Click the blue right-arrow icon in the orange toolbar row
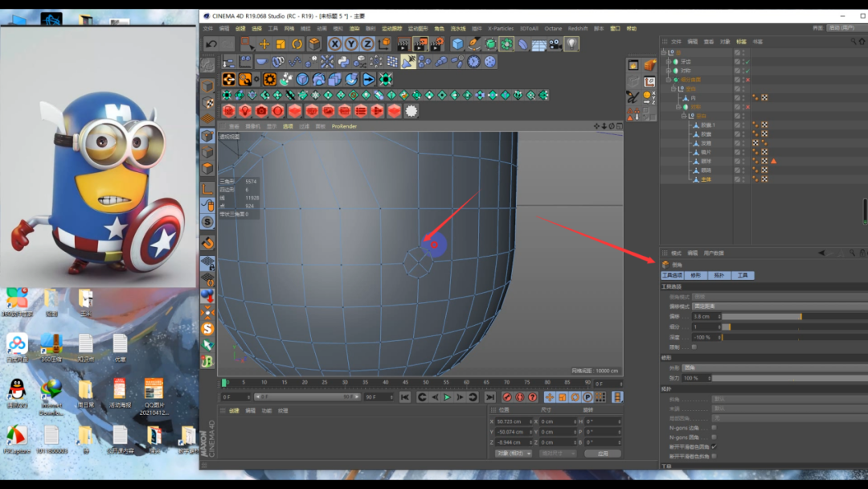 tap(368, 79)
